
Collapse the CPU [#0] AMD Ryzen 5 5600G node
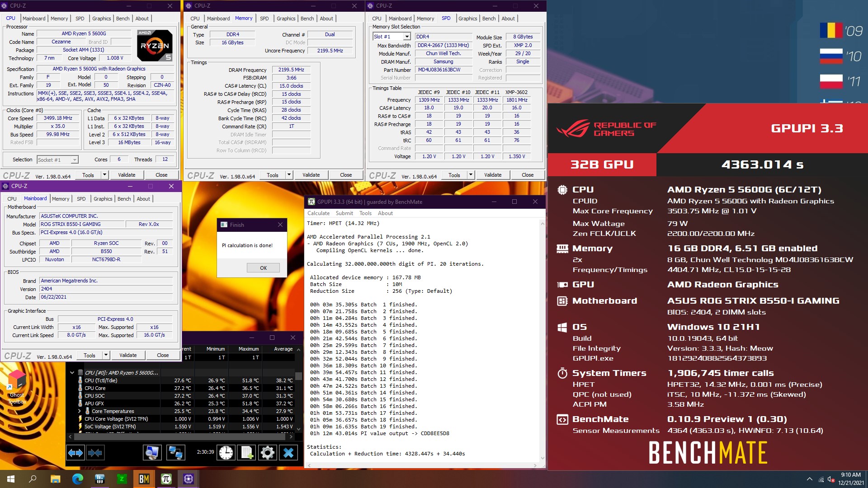pyautogui.click(x=72, y=373)
